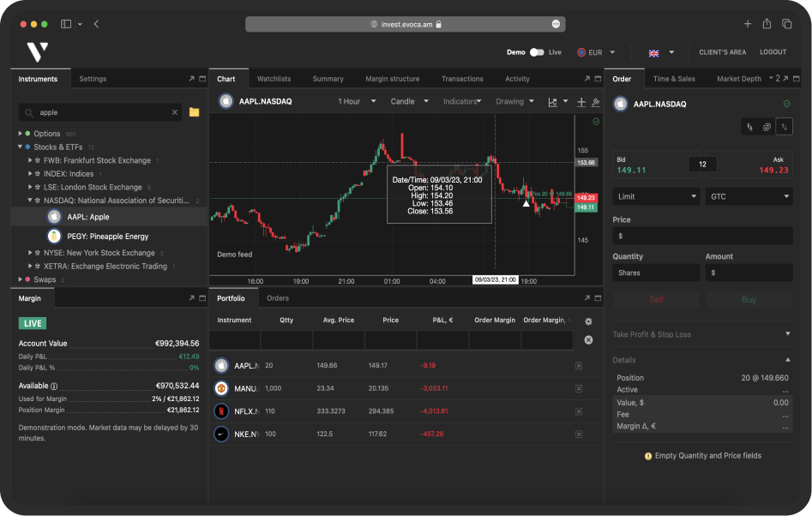Image resolution: width=812 pixels, height=516 pixels.
Task: Open the Limit order type dropdown
Action: [656, 196]
